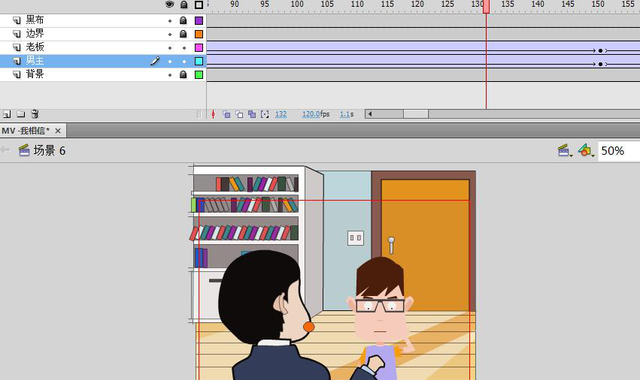This screenshot has height=380, width=640.
Task: Open the Edit Symbols dropdown
Action: 586,151
